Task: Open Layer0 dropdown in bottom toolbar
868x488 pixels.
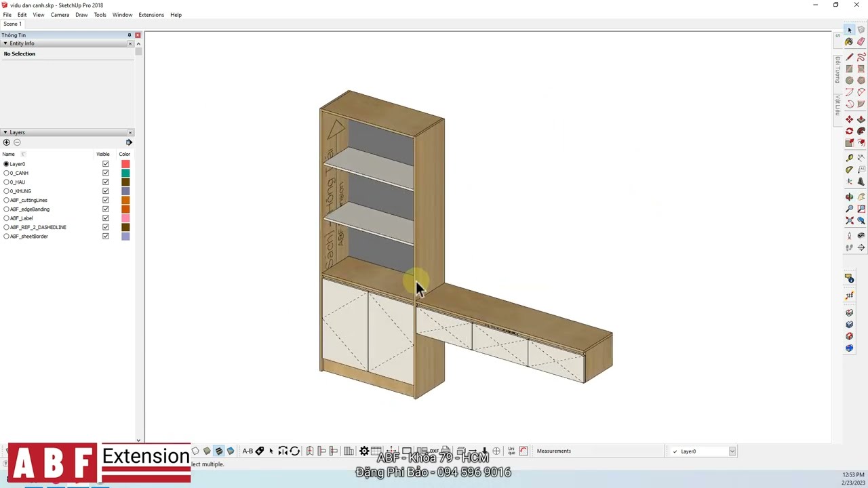Action: click(x=732, y=451)
